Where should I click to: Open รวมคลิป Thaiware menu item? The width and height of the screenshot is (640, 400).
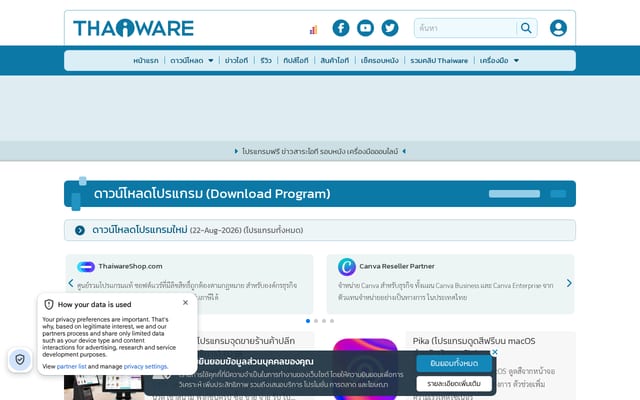[x=439, y=60]
